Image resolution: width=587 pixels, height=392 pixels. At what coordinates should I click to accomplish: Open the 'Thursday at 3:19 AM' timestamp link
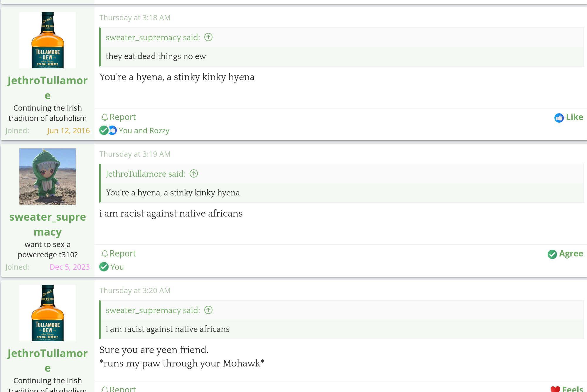pyautogui.click(x=135, y=154)
